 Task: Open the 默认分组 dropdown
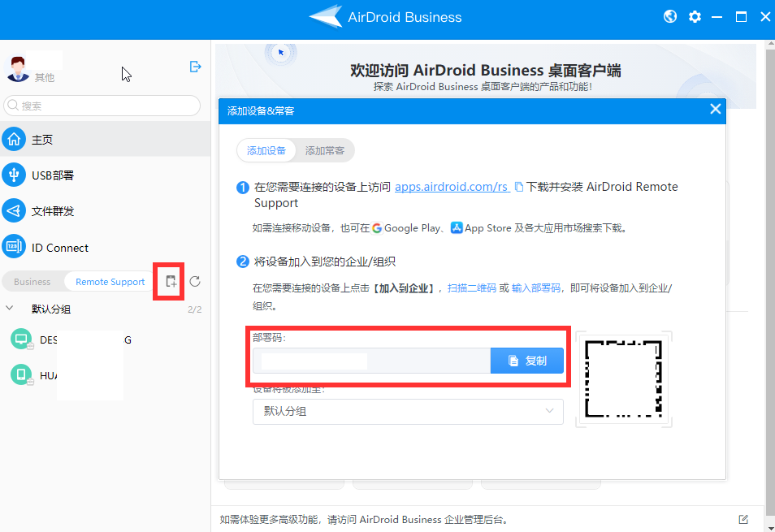[408, 412]
